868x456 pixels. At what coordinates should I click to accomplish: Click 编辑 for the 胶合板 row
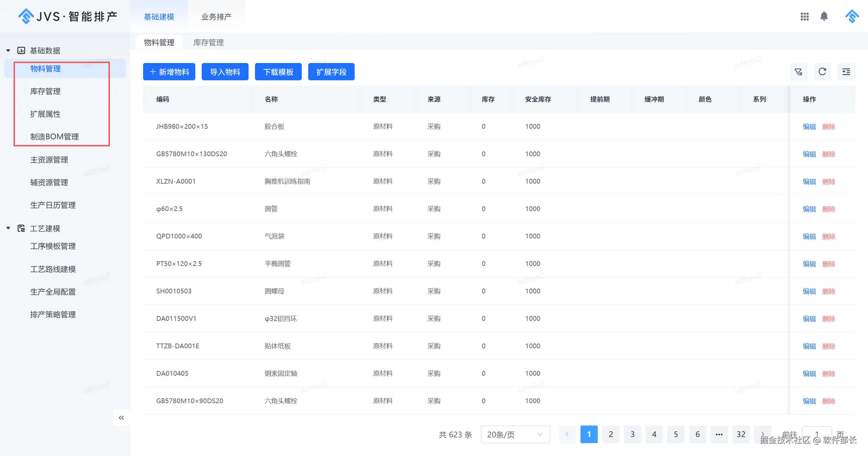(x=809, y=127)
